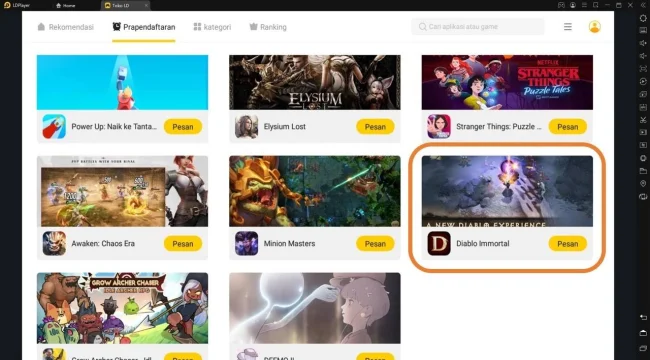Viewport: 650px width, 360px height.
Task: Click the Power Up app icon
Action: [x=54, y=126]
